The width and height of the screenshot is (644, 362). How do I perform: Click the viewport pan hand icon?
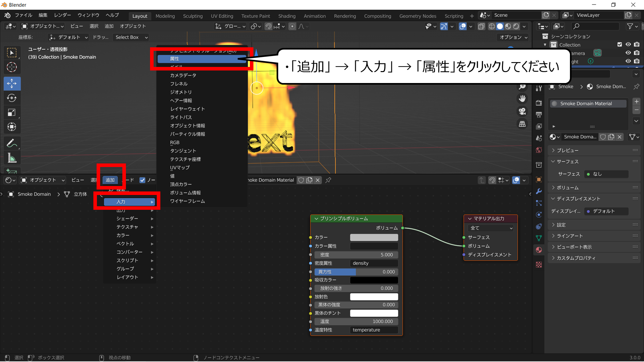522,98
